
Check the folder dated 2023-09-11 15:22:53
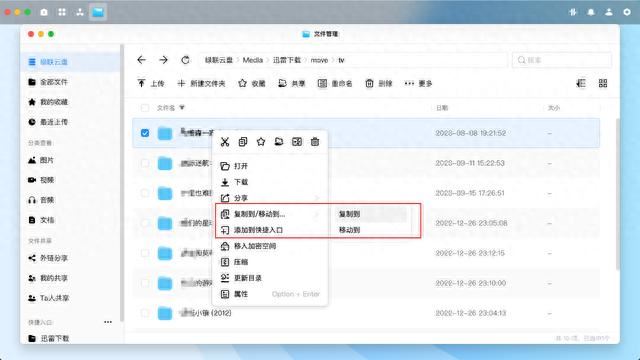pos(145,163)
